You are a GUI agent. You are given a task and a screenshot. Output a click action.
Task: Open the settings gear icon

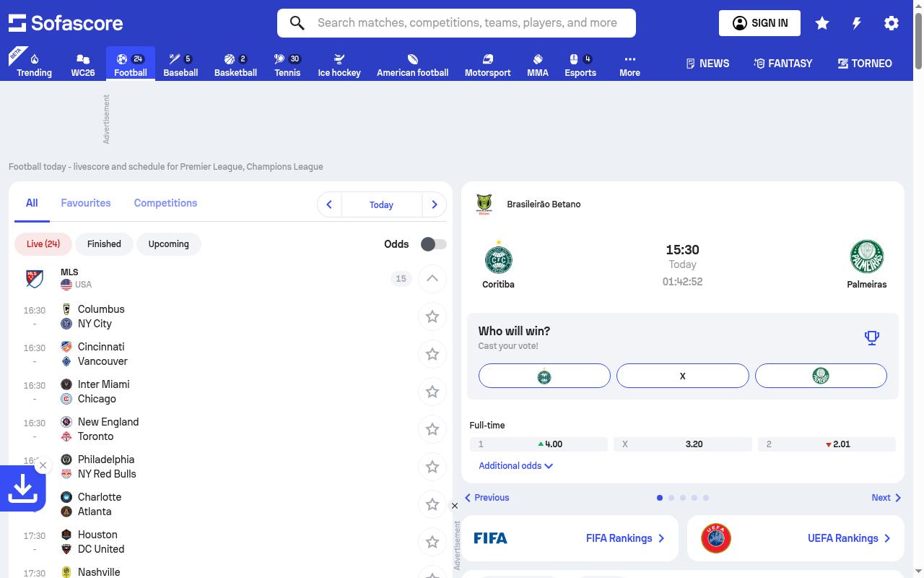(x=892, y=23)
